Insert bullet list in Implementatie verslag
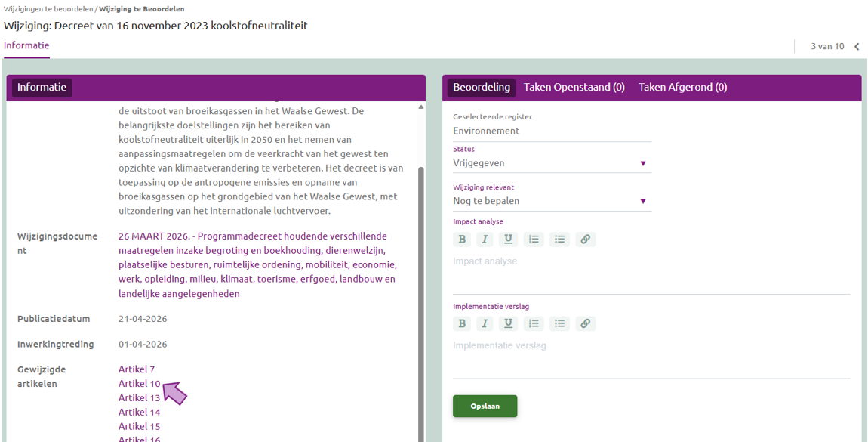The image size is (868, 442). point(559,323)
